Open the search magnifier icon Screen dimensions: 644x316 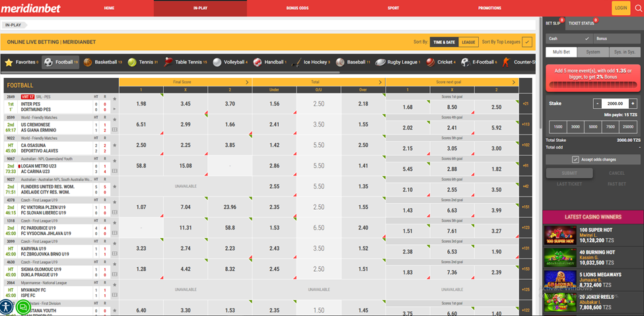pyautogui.click(x=638, y=8)
